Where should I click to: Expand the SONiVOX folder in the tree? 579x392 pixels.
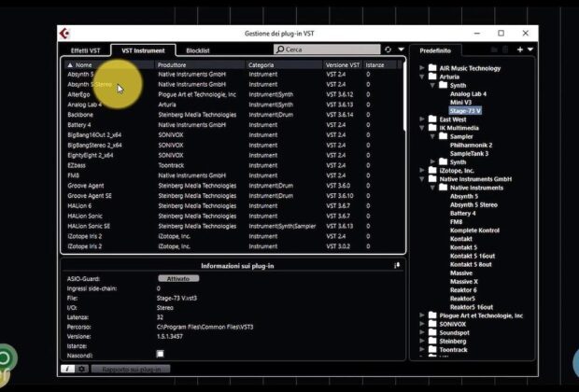point(422,324)
